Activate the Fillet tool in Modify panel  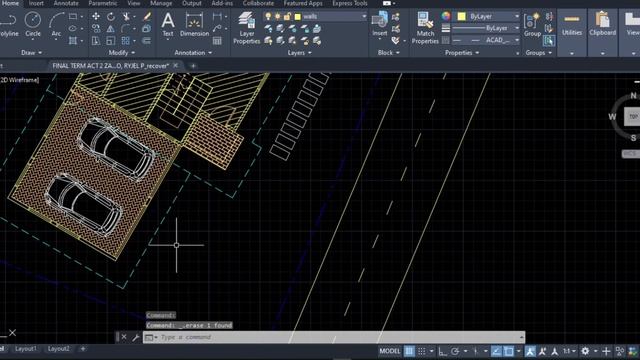point(125,29)
